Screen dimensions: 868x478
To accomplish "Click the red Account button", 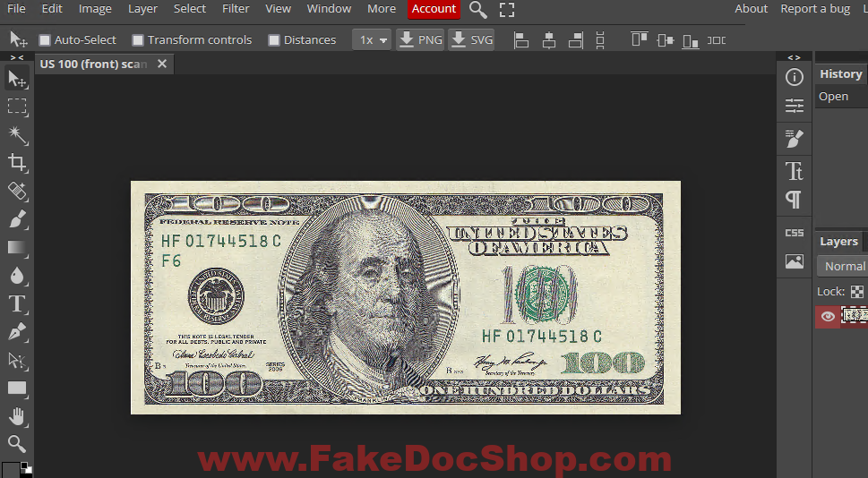I will [434, 9].
